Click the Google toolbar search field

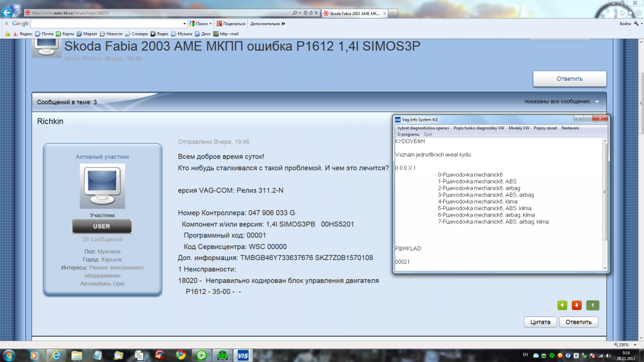pos(109,24)
